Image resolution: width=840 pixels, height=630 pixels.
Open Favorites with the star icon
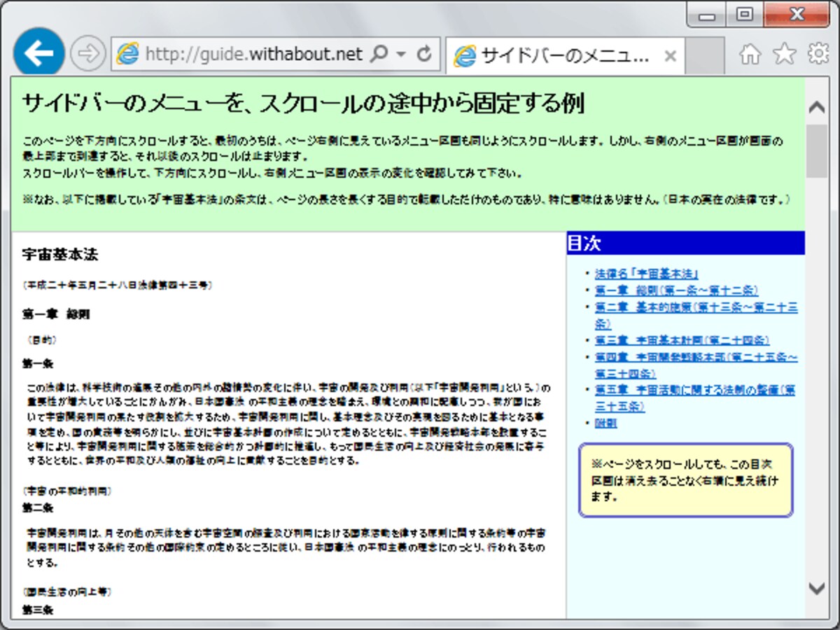point(785,54)
